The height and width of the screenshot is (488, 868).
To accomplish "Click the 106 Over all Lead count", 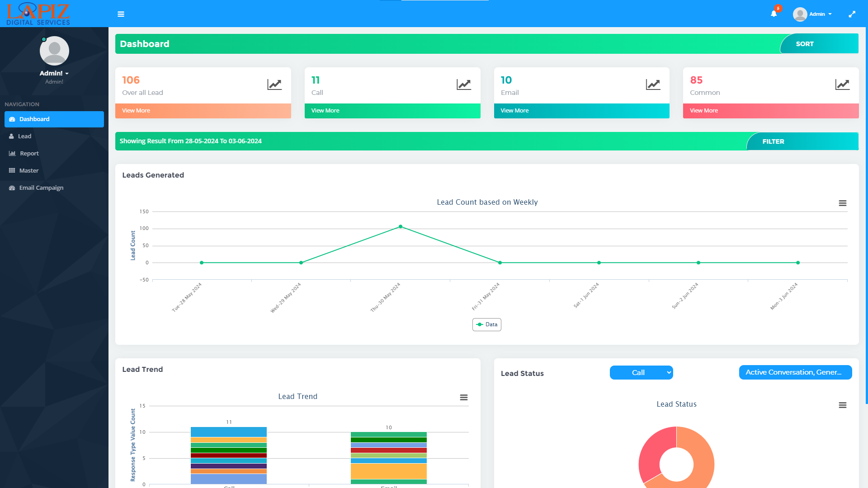I will (131, 80).
